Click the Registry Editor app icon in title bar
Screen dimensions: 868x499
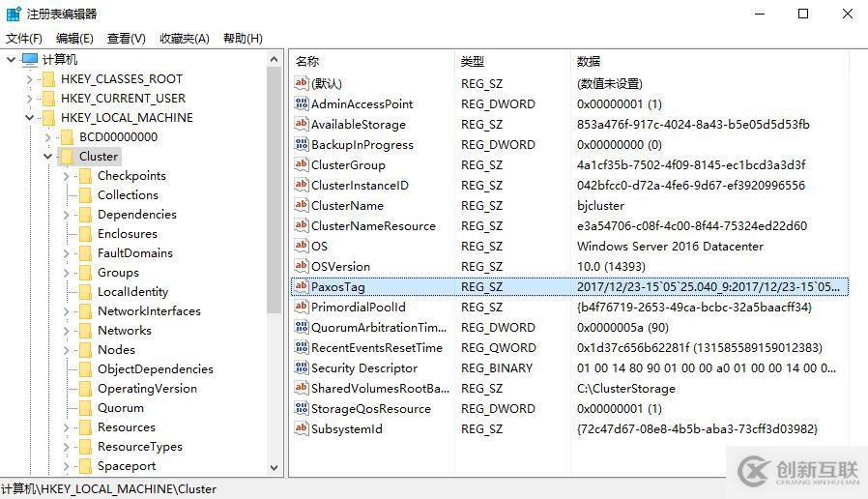[x=14, y=14]
